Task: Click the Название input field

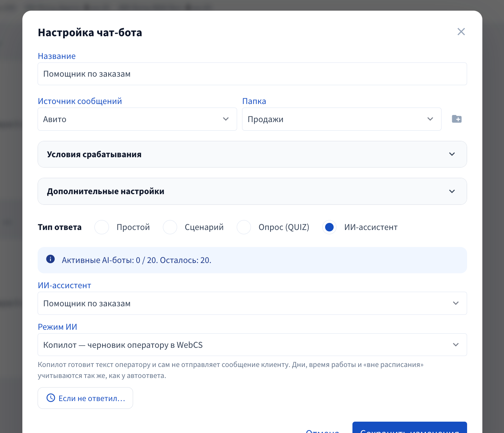Action: point(252,74)
